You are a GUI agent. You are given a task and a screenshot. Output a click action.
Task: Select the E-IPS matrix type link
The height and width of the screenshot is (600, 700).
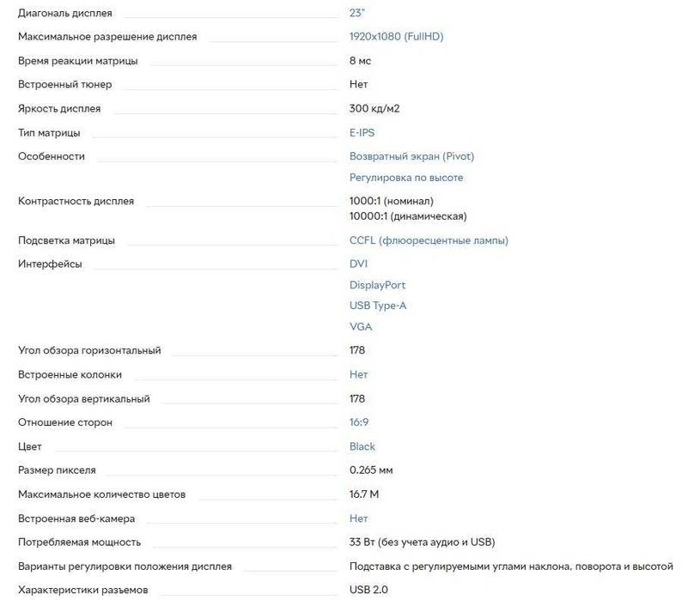tap(362, 133)
